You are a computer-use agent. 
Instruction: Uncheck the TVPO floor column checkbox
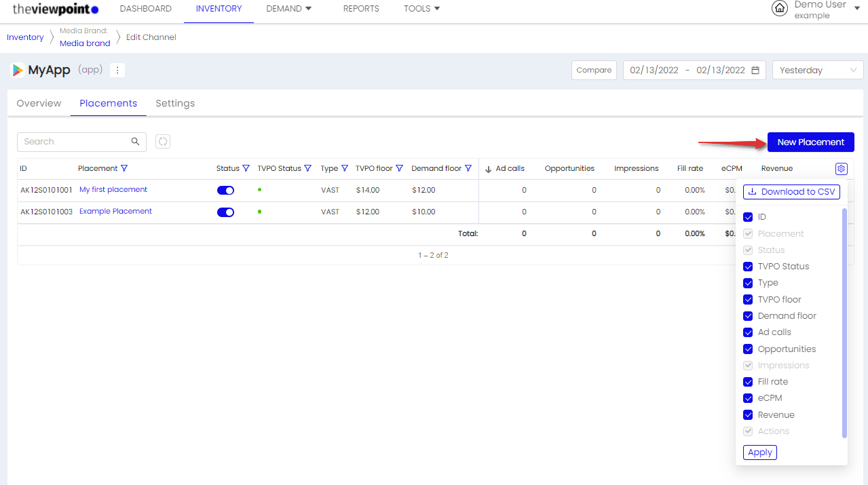(748, 299)
